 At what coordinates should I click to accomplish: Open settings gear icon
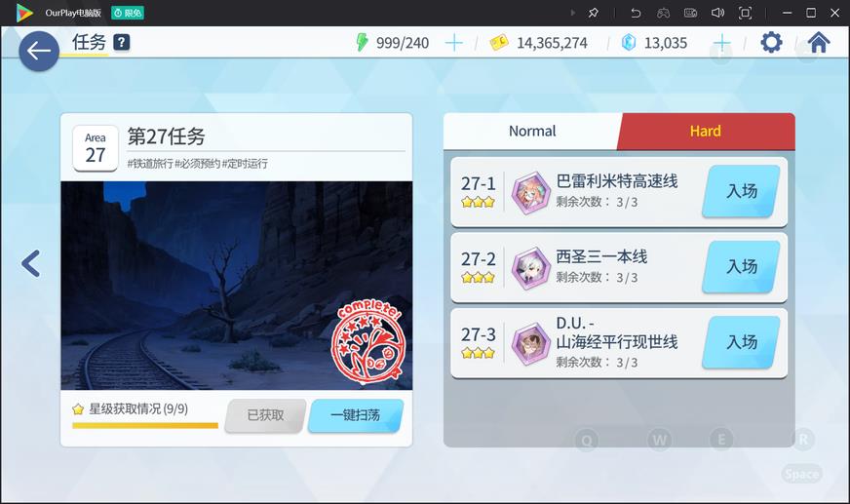[x=771, y=42]
